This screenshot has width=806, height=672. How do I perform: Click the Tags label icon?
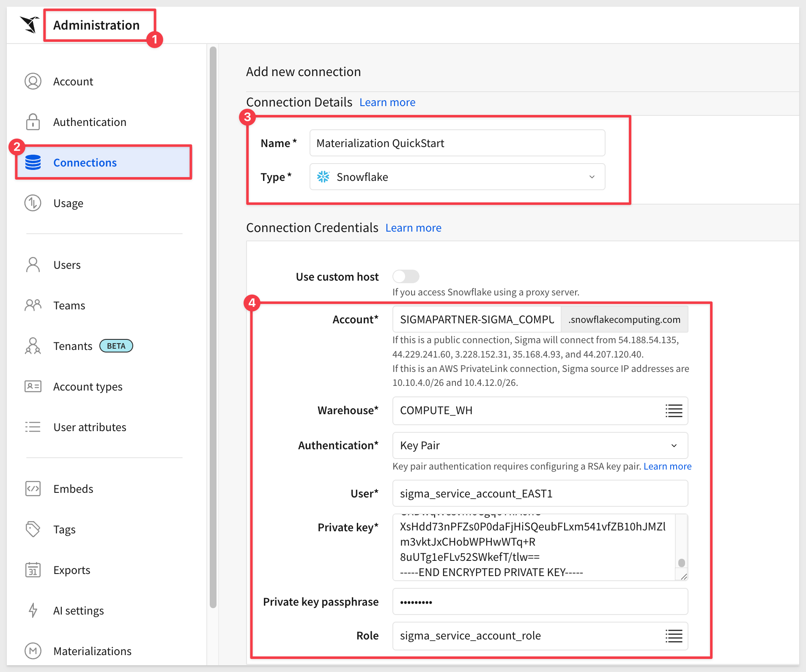(33, 529)
